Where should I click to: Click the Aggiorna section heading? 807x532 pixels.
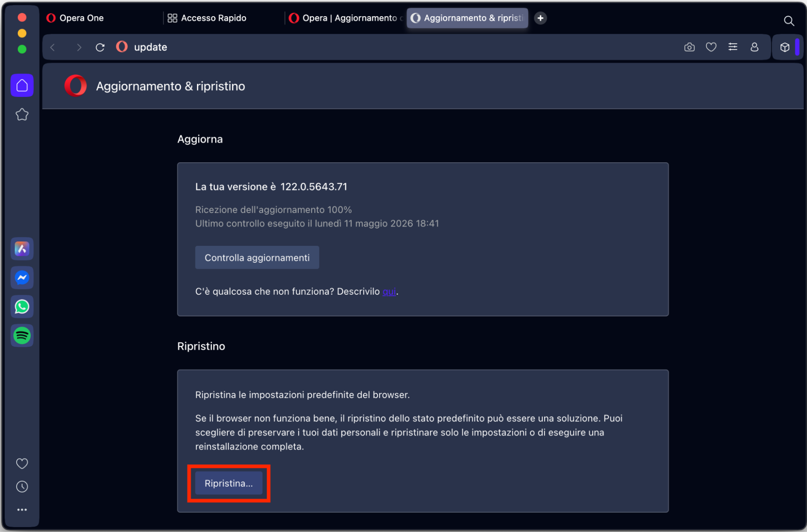pyautogui.click(x=200, y=139)
